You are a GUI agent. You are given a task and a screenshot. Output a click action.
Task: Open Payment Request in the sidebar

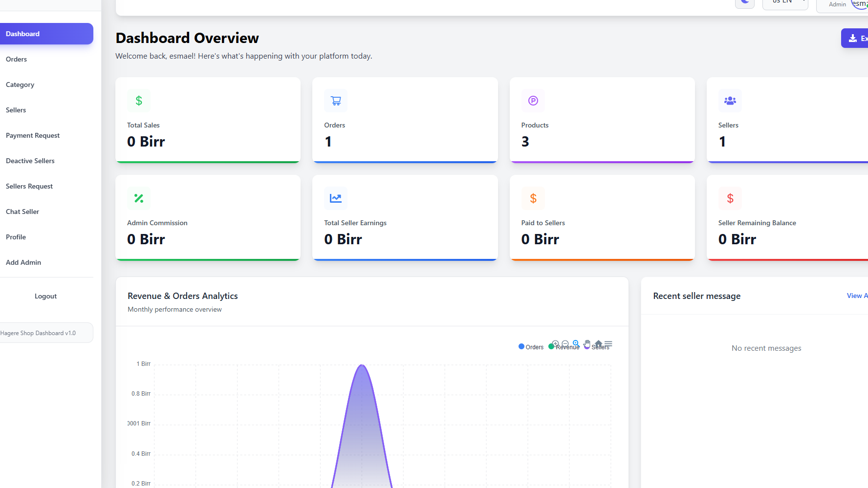click(33, 135)
